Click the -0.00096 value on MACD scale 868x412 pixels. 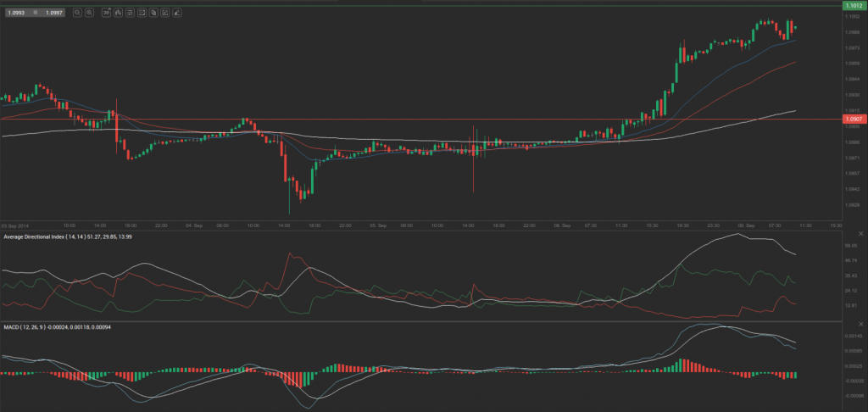[853, 395]
